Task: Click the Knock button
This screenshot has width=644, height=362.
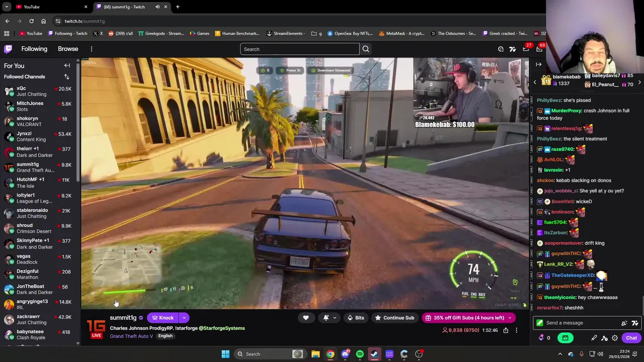Action: 162,318
